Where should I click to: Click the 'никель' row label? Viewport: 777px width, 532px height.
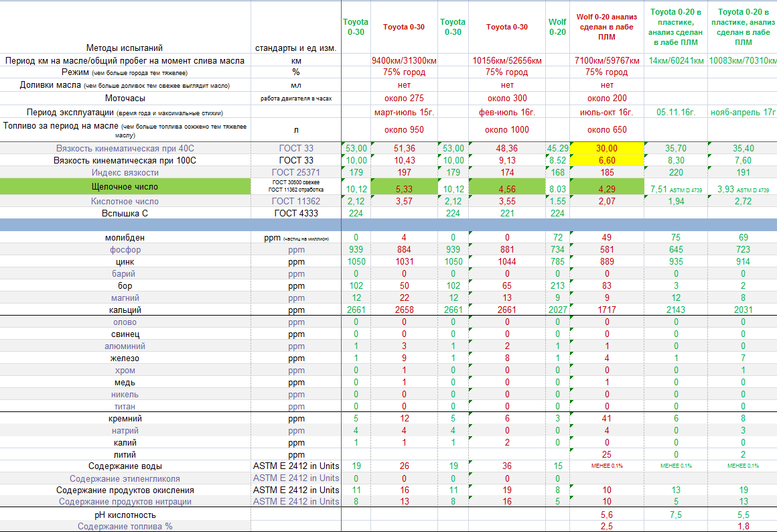click(125, 395)
